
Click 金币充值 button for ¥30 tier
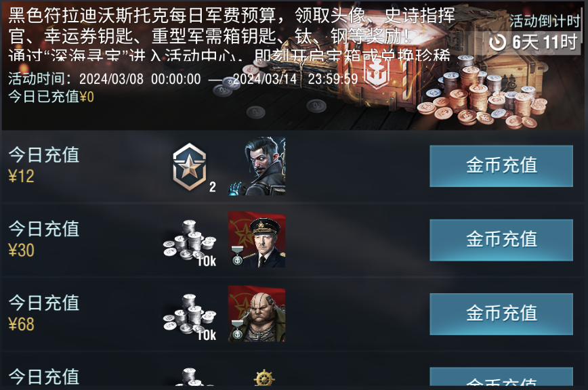point(501,240)
